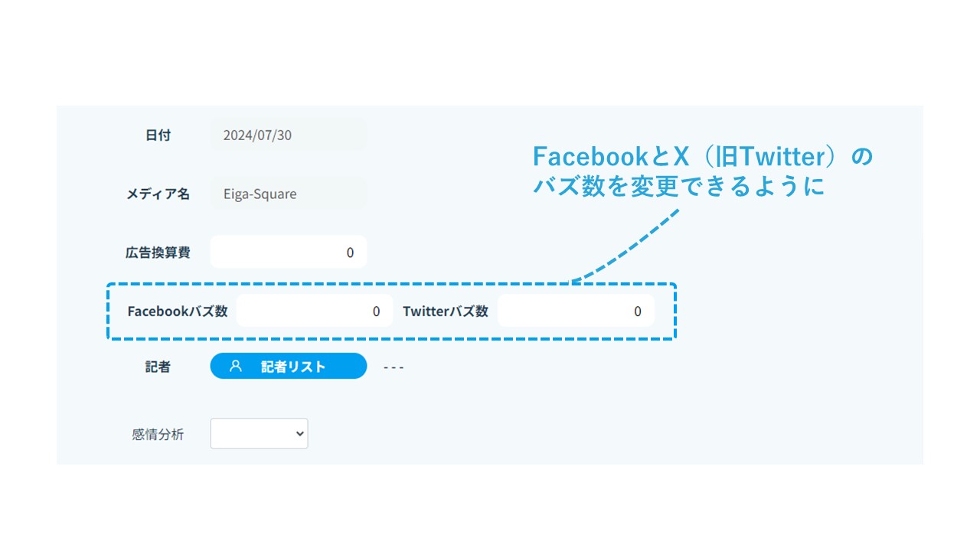Image resolution: width=980 pixels, height=551 pixels.
Task: Click the blue "FacebookとX（旧Twitter）の" annotation line
Action: (x=702, y=157)
